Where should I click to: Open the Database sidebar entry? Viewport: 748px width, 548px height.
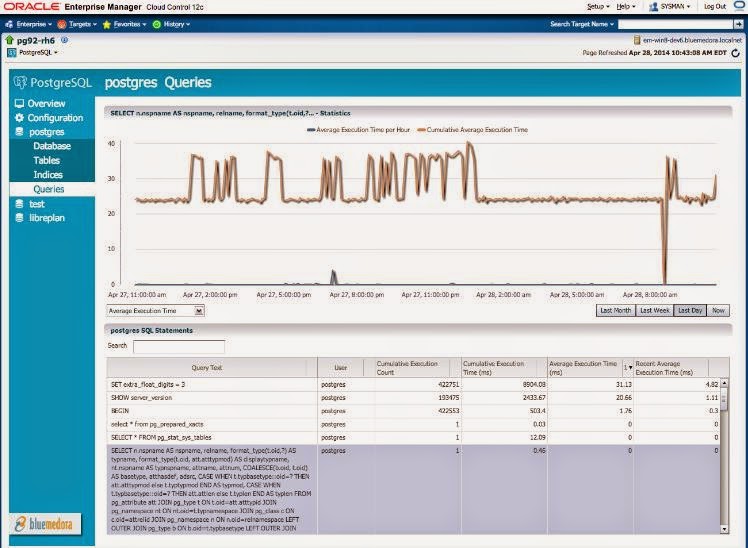(52, 146)
